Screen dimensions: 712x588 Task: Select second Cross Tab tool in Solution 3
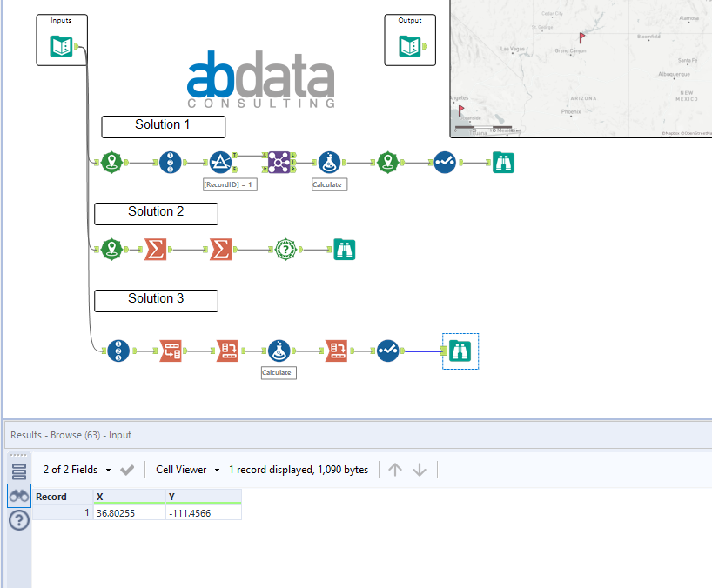tap(337, 351)
